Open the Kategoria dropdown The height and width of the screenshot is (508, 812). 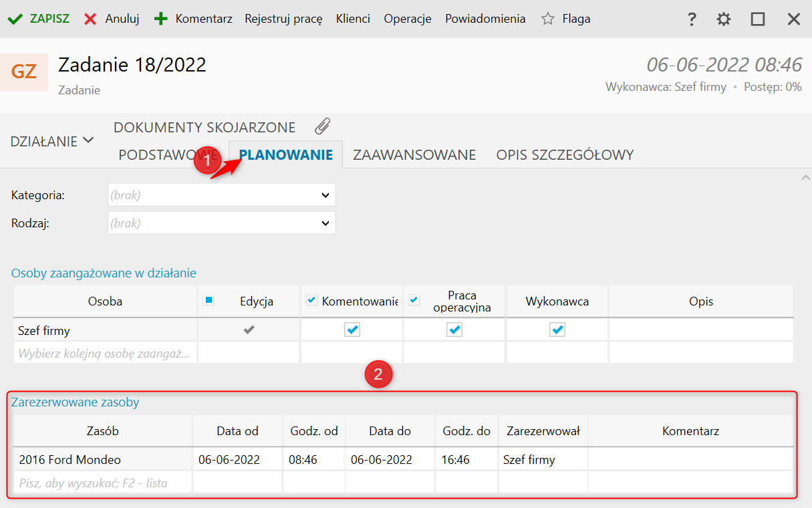pyautogui.click(x=221, y=195)
